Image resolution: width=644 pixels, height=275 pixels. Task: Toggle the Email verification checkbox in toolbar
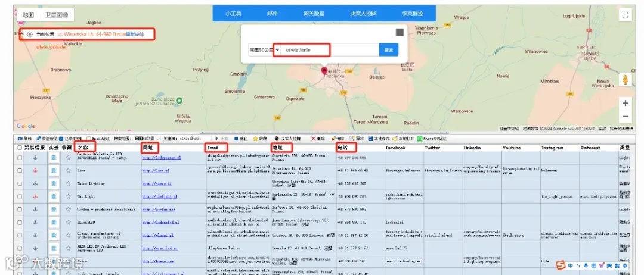[x=89, y=139]
